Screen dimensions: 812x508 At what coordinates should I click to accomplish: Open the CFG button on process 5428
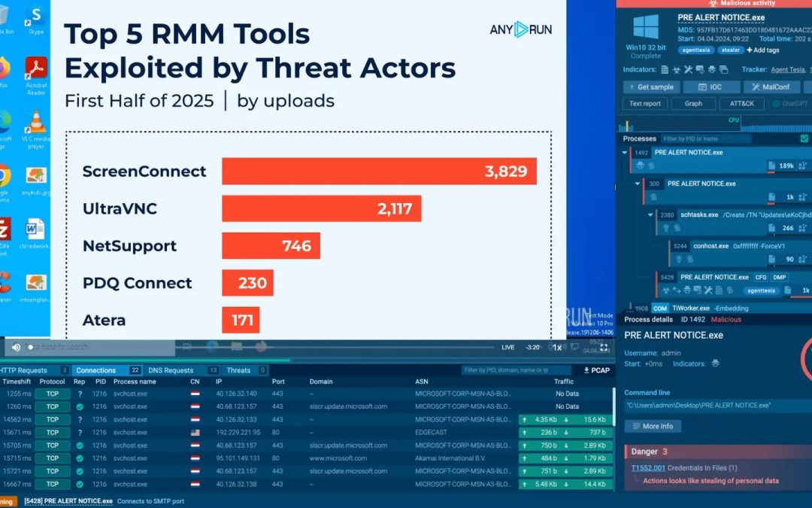[761, 277]
